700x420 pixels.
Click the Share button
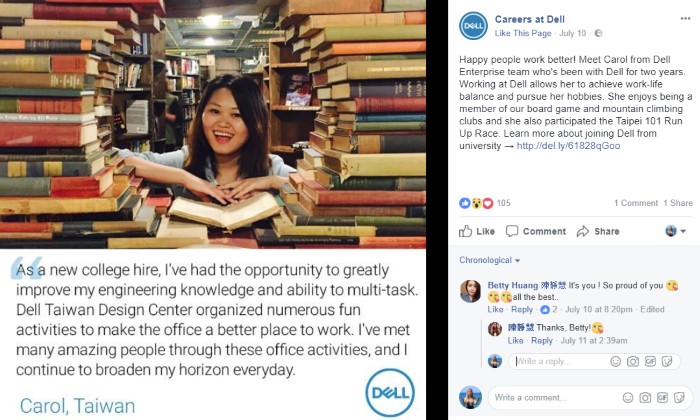coord(598,231)
